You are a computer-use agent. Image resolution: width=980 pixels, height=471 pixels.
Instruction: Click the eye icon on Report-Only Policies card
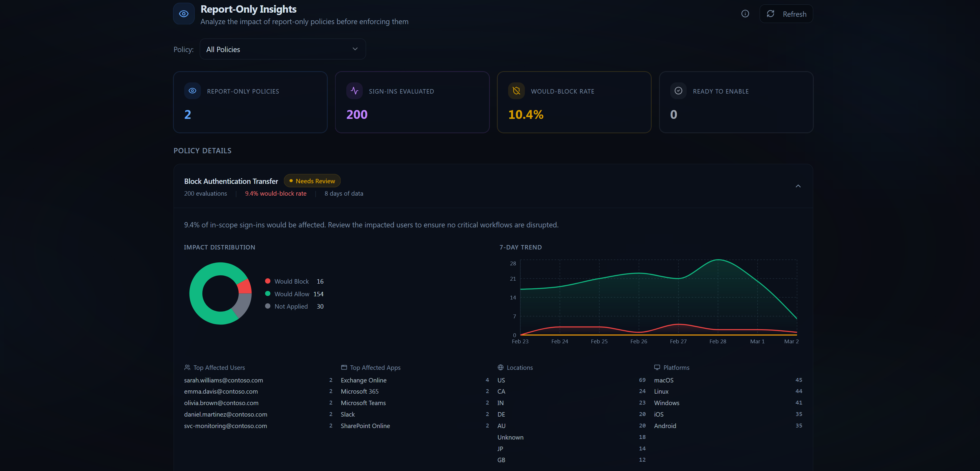point(192,91)
